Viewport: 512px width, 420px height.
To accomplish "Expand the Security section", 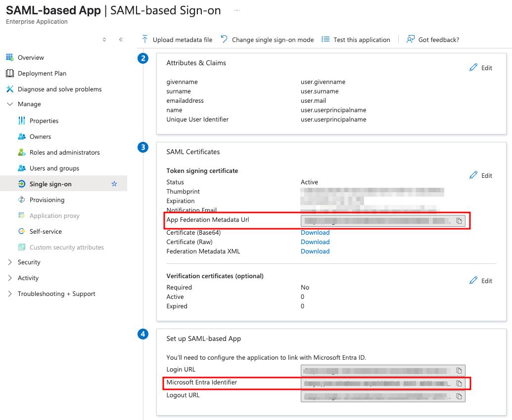I will click(x=29, y=262).
